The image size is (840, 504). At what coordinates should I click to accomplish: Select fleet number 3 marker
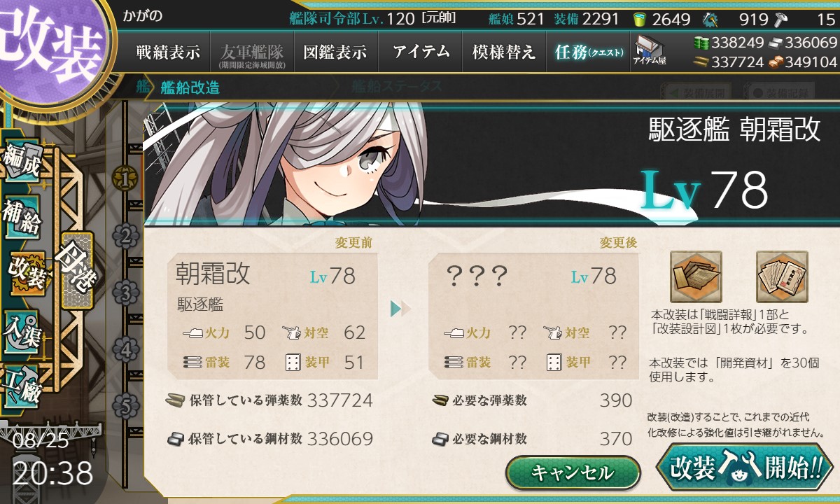125,292
